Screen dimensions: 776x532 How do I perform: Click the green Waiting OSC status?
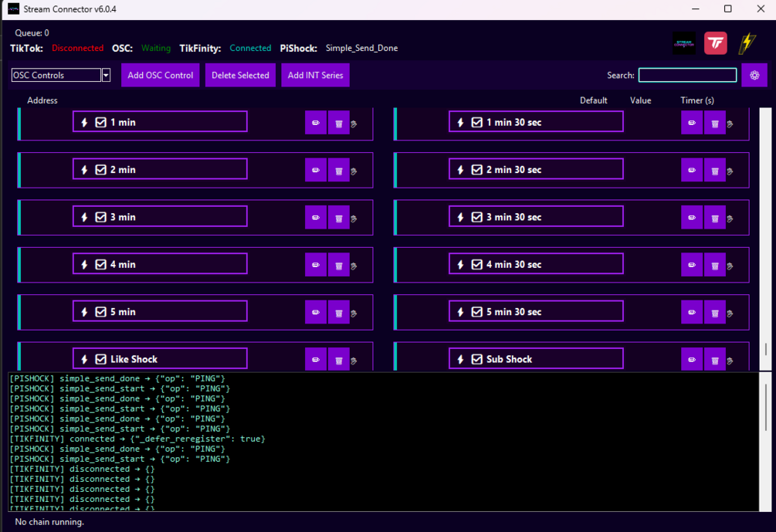(156, 48)
